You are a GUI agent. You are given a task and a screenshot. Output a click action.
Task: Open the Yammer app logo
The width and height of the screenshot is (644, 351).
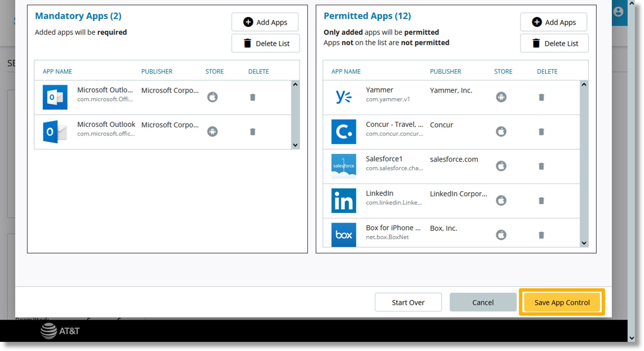tap(344, 97)
